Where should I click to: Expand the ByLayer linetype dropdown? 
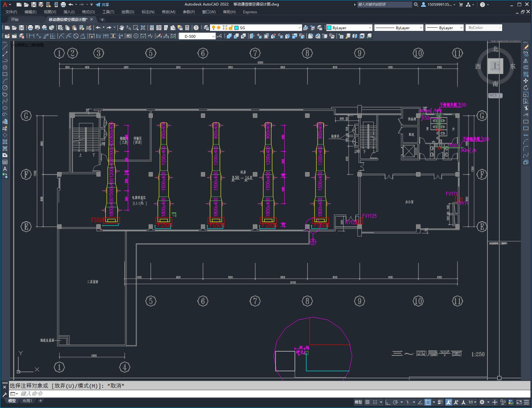click(x=421, y=28)
